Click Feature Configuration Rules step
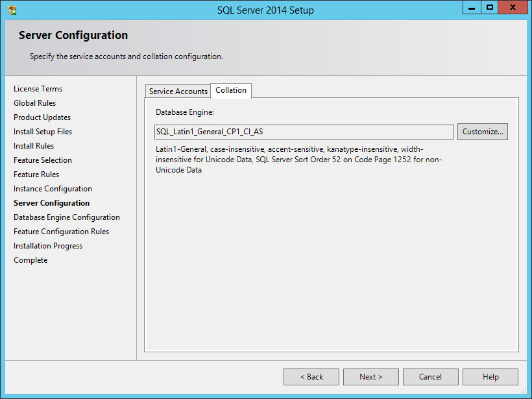Image resolution: width=532 pixels, height=399 pixels. click(61, 232)
